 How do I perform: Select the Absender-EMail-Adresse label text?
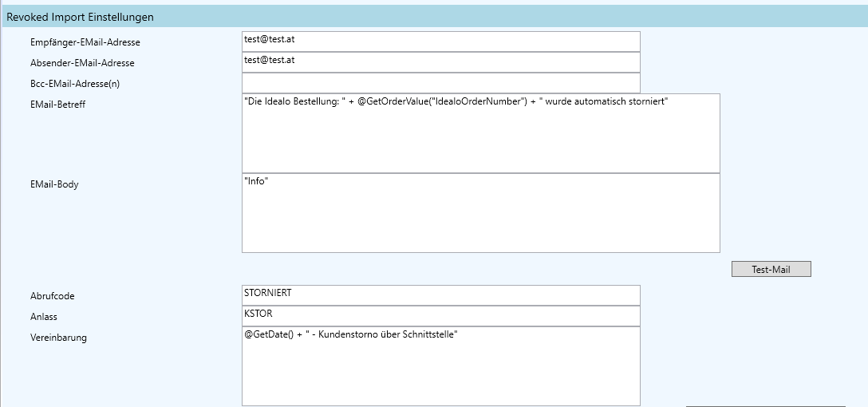point(81,63)
